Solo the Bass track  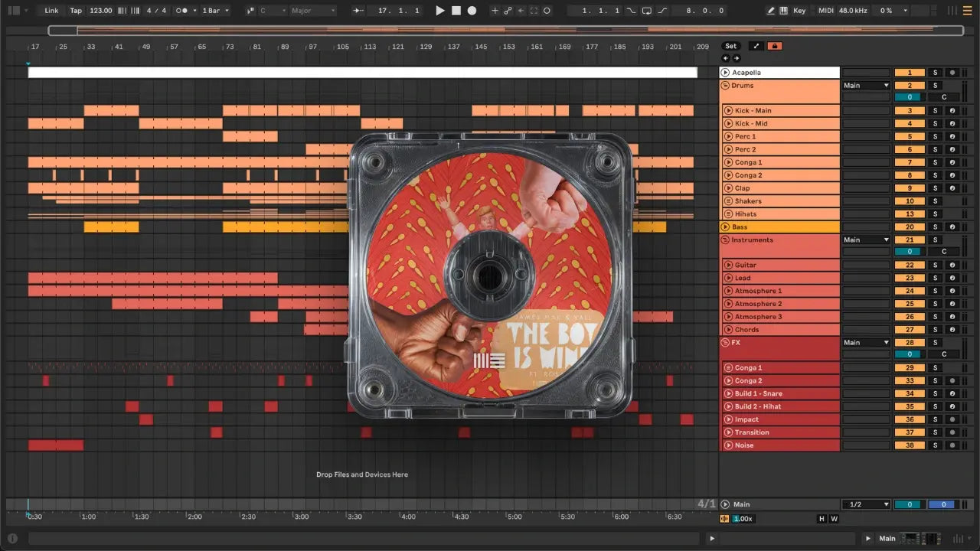(x=934, y=227)
